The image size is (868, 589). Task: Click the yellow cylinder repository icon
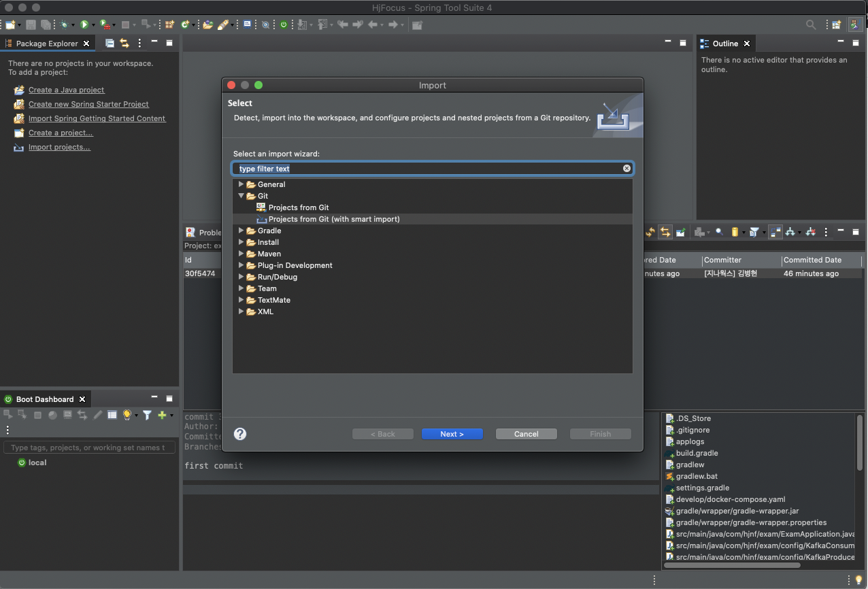coord(735,232)
